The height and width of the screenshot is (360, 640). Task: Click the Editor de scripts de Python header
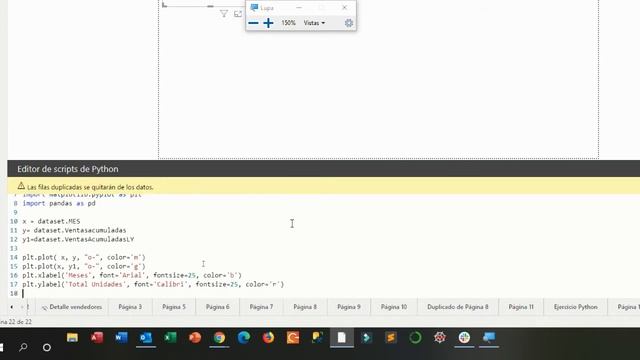coord(68,169)
